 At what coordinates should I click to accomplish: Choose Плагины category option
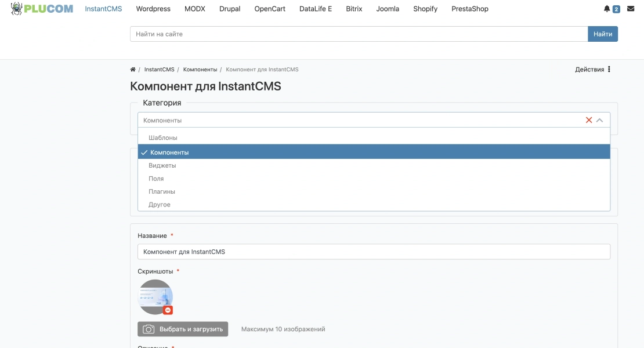374,191
